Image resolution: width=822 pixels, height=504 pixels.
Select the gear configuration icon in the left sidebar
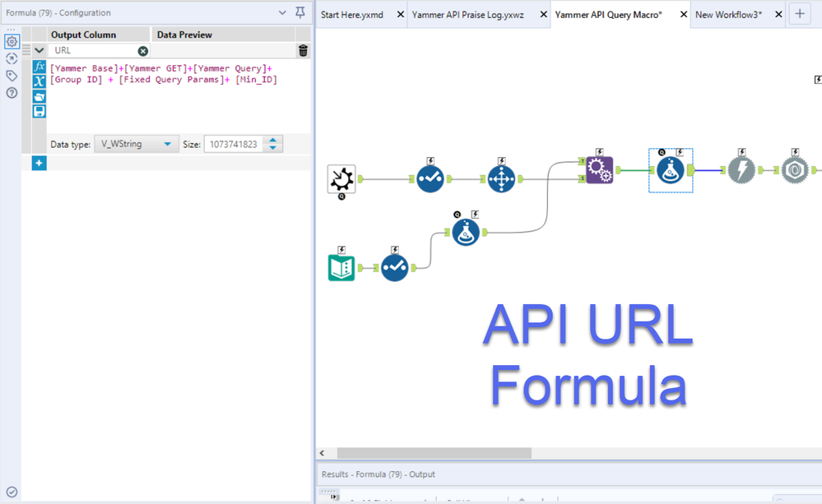11,40
